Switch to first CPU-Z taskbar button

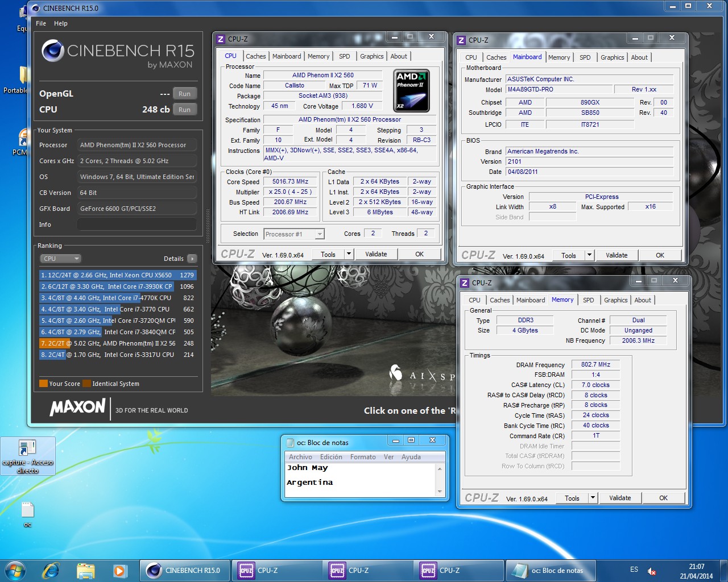coord(277,570)
